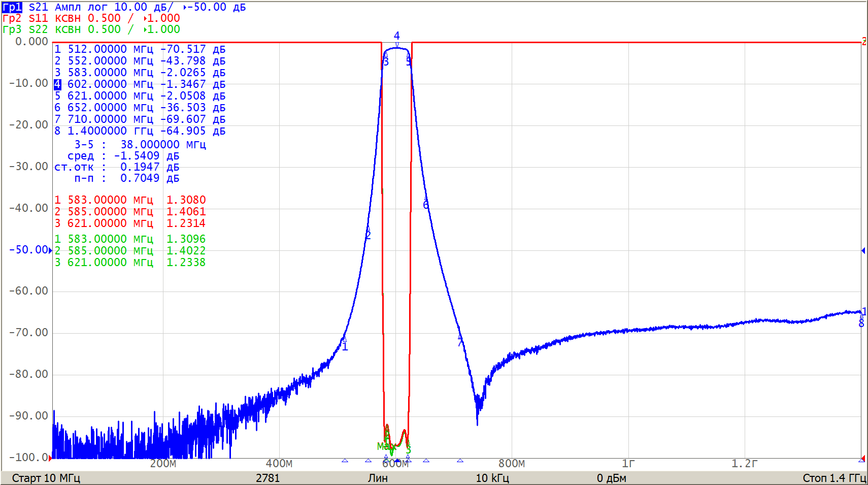Click the Старт 10 МГц field
Screen dimensions: 868x485
(x=46, y=478)
